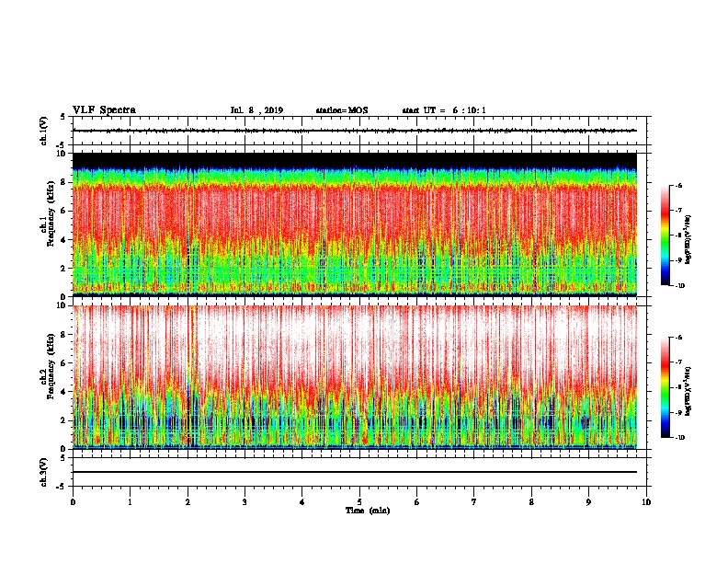Click the 'Time (min)' axis label
Viewport: 728px width, 563px height.
(x=368, y=511)
